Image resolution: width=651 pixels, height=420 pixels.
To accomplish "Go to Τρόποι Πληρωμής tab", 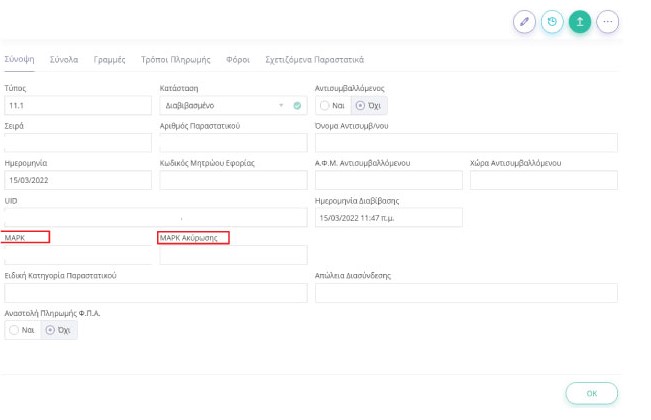I will pyautogui.click(x=176, y=60).
